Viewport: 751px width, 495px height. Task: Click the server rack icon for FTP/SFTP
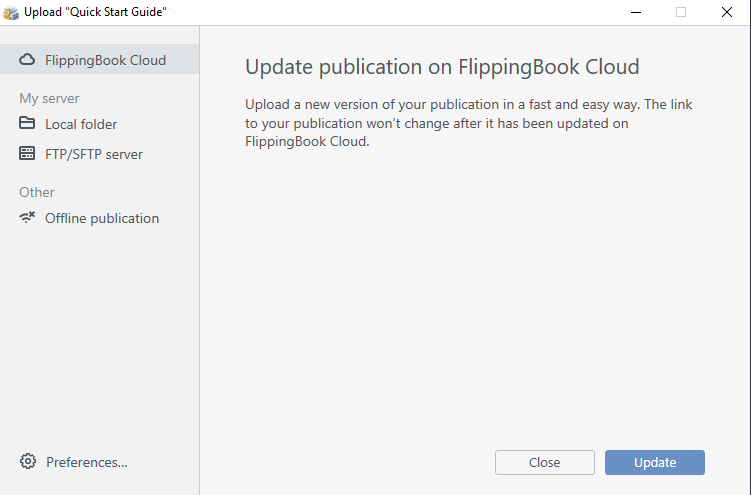click(x=27, y=153)
